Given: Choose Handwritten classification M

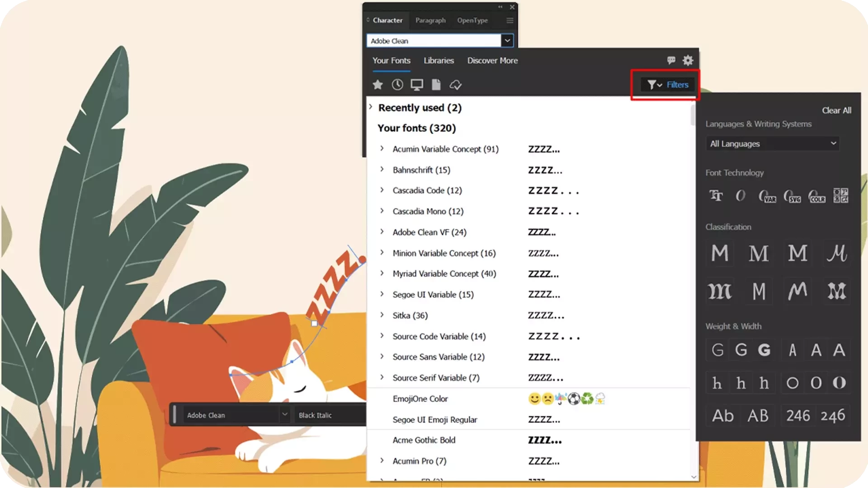Looking at the screenshot, I should 797,291.
